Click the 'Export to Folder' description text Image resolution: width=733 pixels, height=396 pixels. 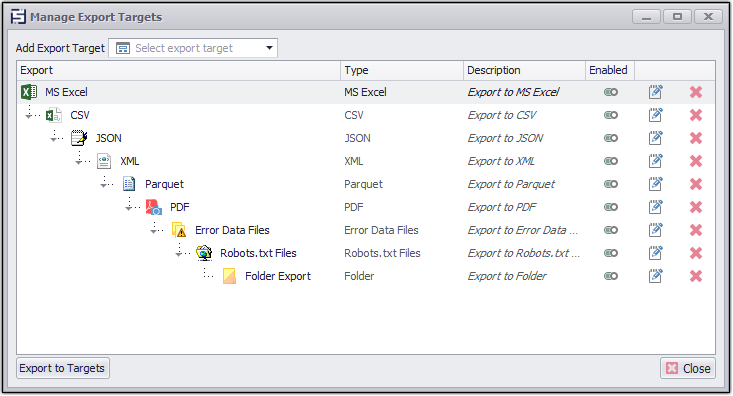click(507, 276)
